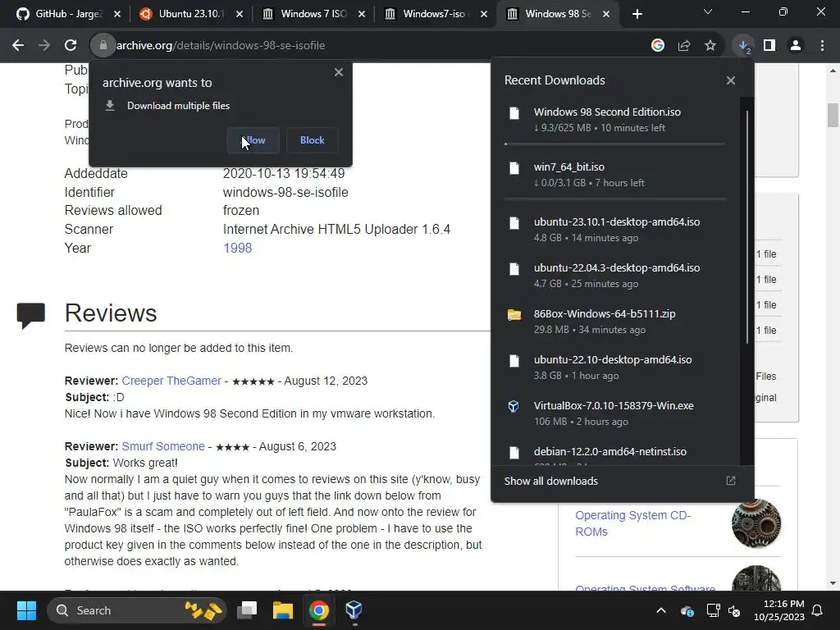Viewport: 840px width, 630px height.
Task: Expand the tab search chevron
Action: click(x=708, y=11)
